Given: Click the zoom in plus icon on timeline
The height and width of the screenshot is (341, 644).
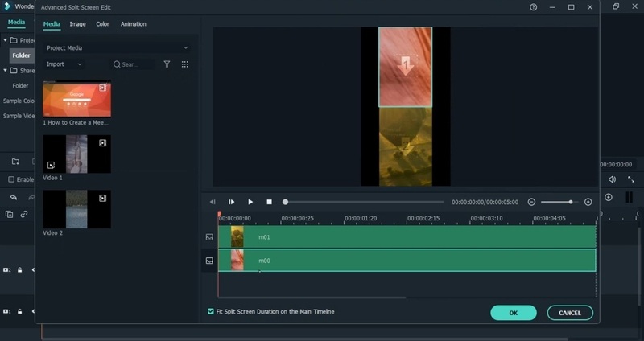Looking at the screenshot, I should [588, 202].
